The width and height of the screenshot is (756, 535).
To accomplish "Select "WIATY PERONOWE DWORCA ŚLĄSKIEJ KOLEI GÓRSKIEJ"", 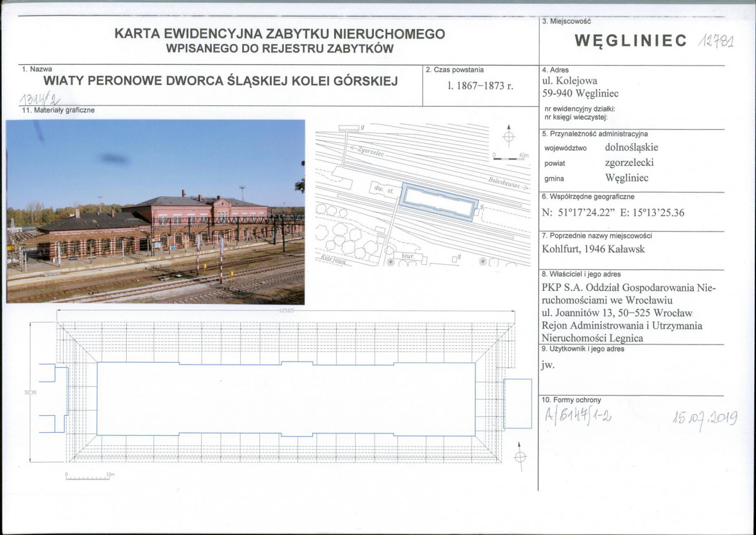I will pyautogui.click(x=221, y=81).
